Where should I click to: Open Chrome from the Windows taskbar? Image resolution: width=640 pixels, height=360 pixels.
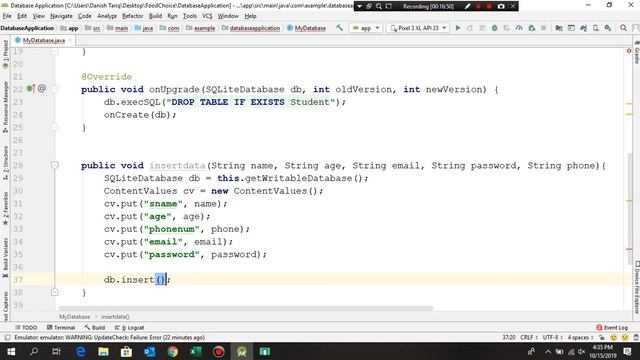173,351
